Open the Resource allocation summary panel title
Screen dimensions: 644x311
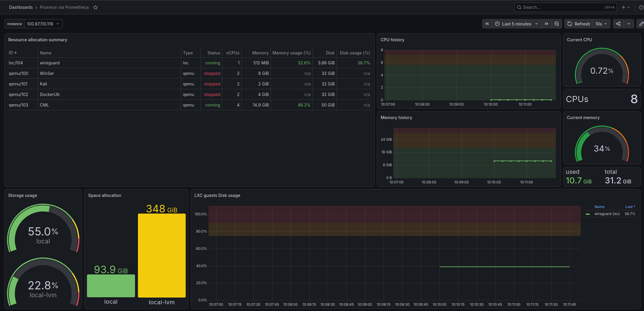[x=37, y=40]
